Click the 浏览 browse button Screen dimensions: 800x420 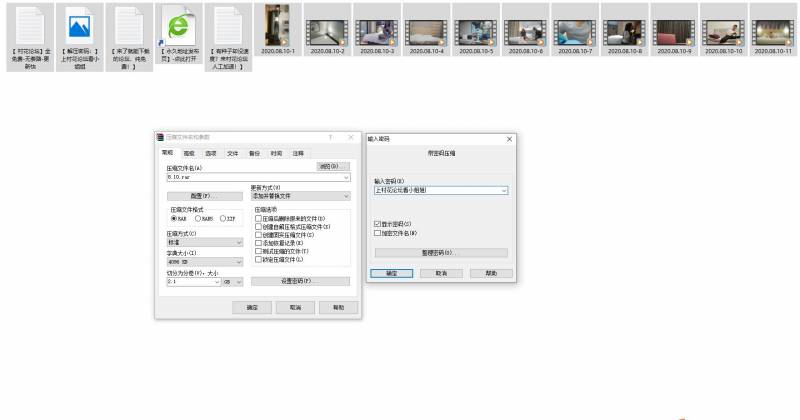(x=333, y=166)
